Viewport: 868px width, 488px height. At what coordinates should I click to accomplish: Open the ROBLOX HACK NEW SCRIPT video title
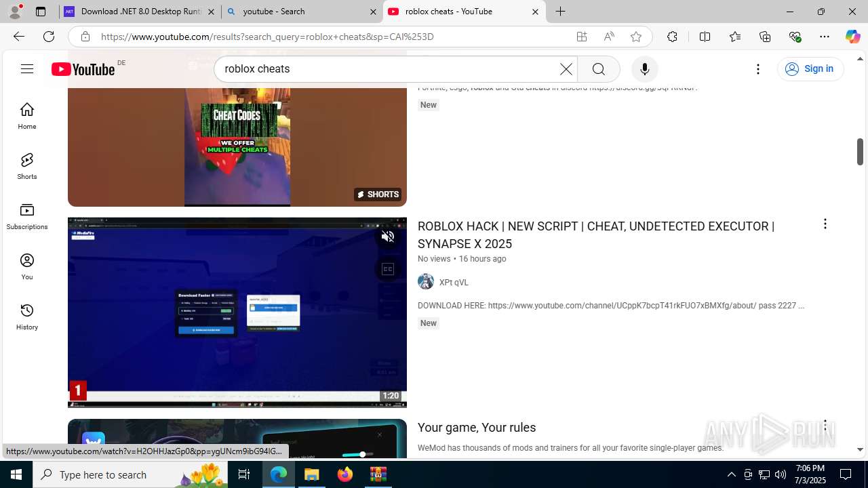tap(596, 235)
